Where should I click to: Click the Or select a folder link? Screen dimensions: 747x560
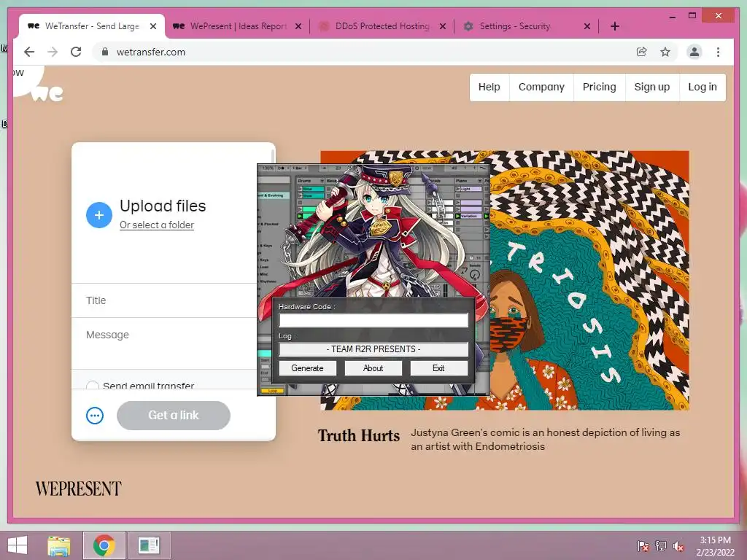coord(157,225)
